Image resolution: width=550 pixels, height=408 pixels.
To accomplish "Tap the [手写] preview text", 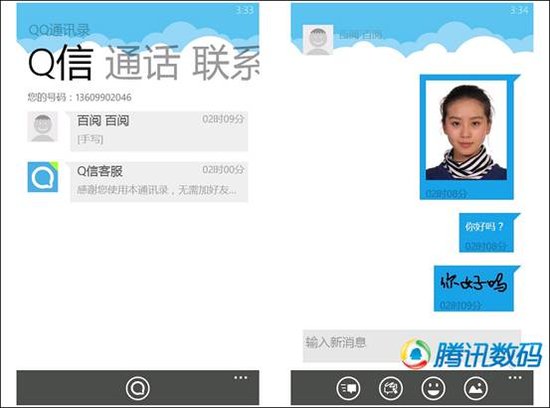I will click(x=90, y=140).
